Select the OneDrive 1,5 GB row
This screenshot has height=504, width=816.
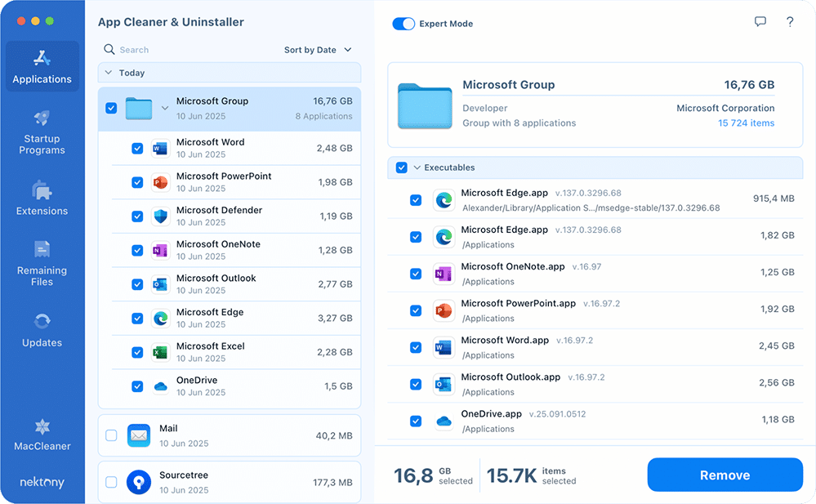pyautogui.click(x=236, y=386)
